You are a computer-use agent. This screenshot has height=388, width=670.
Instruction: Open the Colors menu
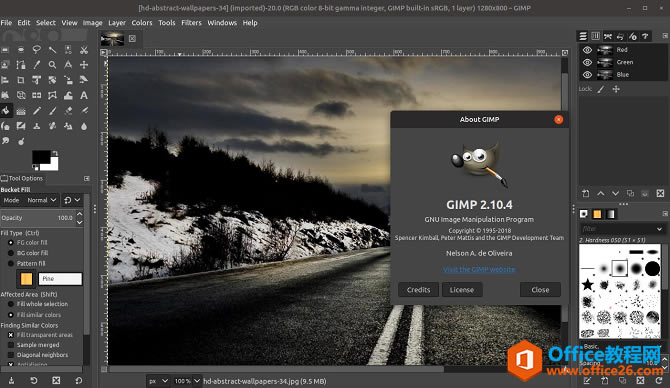pyautogui.click(x=142, y=23)
